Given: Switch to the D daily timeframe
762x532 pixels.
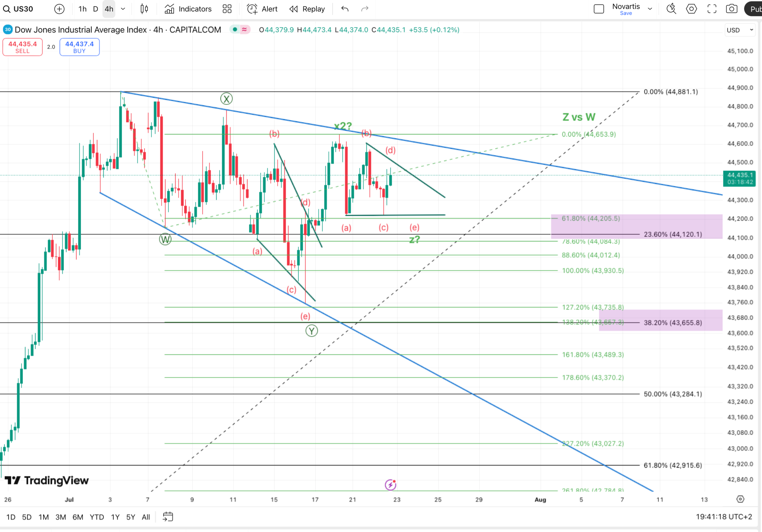Looking at the screenshot, I should pyautogui.click(x=96, y=9).
